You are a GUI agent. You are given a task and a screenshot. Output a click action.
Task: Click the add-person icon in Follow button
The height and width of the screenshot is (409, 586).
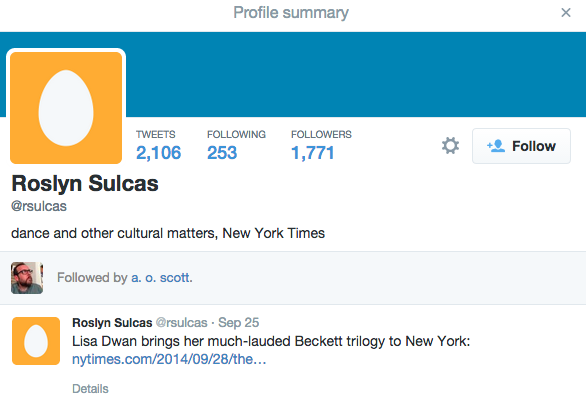click(496, 146)
